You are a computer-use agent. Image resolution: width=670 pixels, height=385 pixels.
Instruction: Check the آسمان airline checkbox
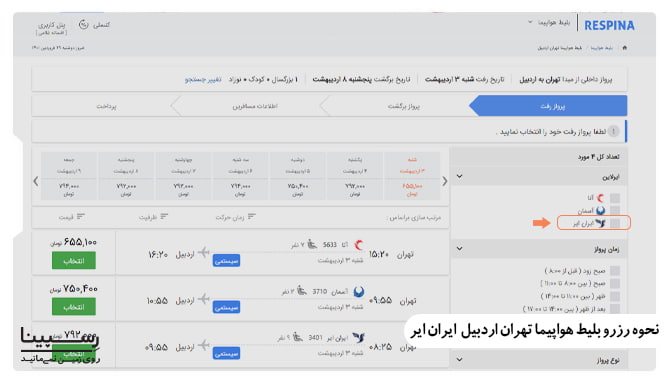pyautogui.click(x=615, y=210)
